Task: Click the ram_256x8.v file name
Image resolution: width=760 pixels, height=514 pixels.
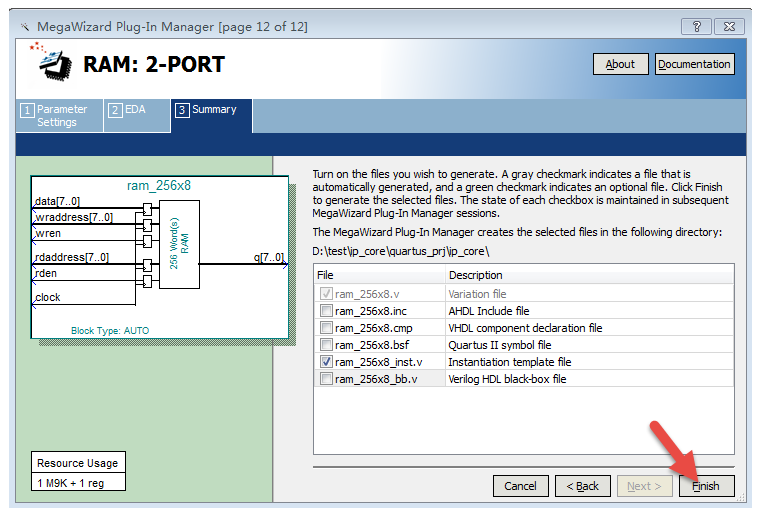Action: (367, 294)
